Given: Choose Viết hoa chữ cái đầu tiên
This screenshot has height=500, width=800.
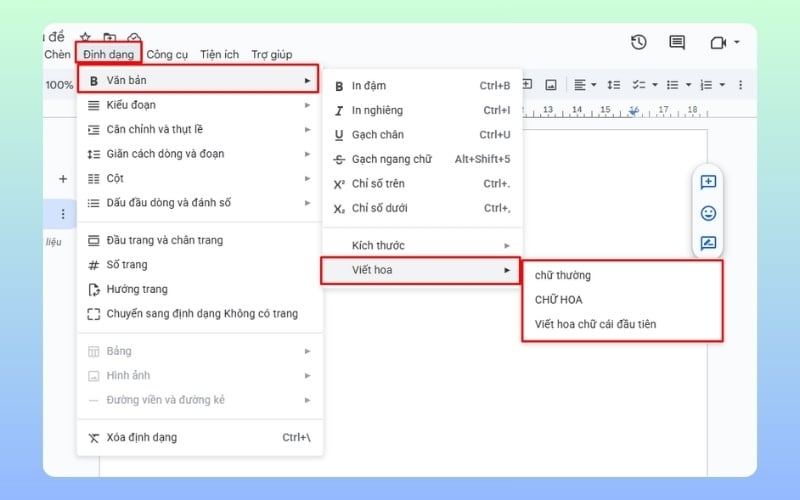Looking at the screenshot, I should tap(622, 324).
